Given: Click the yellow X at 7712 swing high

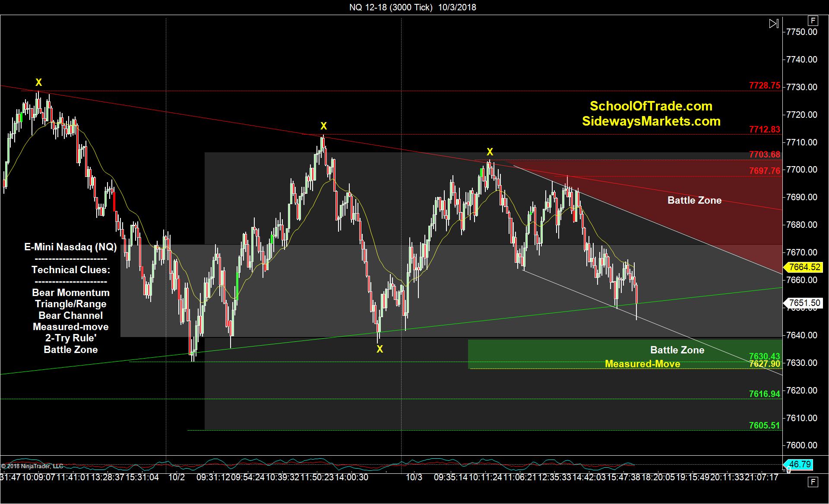Looking at the screenshot, I should click(x=323, y=126).
